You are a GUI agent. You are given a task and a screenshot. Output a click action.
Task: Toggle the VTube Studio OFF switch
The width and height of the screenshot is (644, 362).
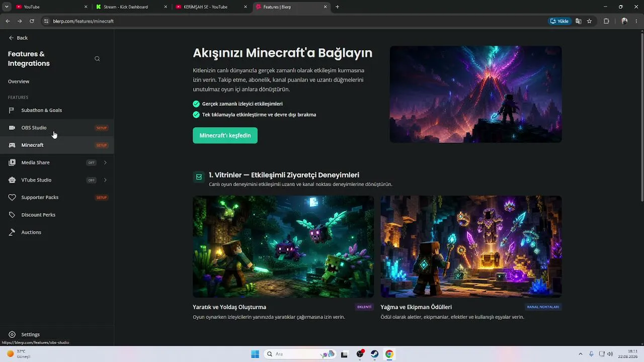(x=91, y=180)
